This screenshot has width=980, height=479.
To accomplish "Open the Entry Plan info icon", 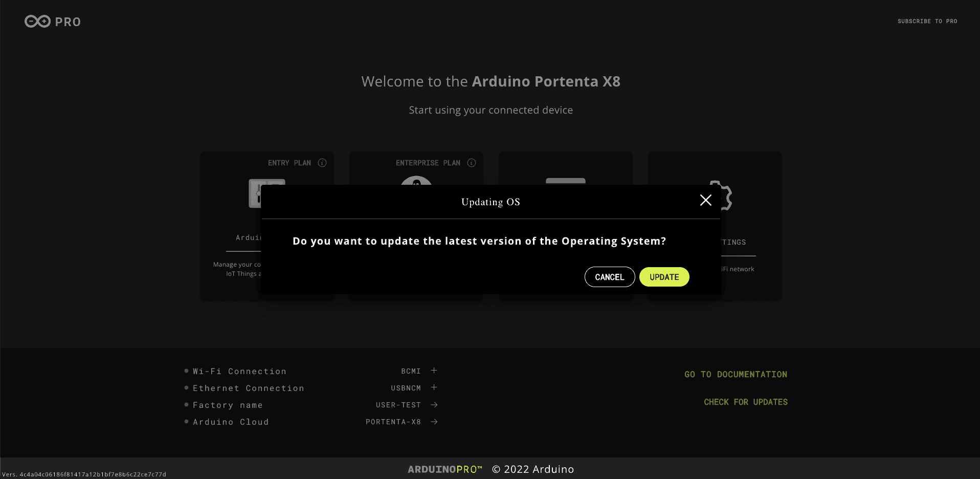I will 322,163.
